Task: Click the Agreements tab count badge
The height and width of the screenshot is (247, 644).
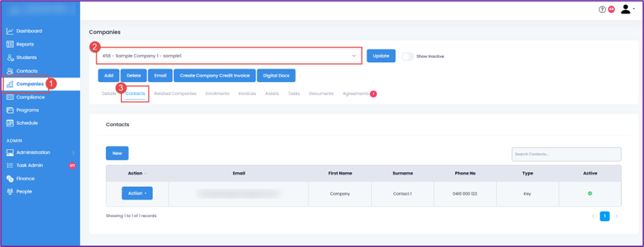Action: click(x=373, y=93)
